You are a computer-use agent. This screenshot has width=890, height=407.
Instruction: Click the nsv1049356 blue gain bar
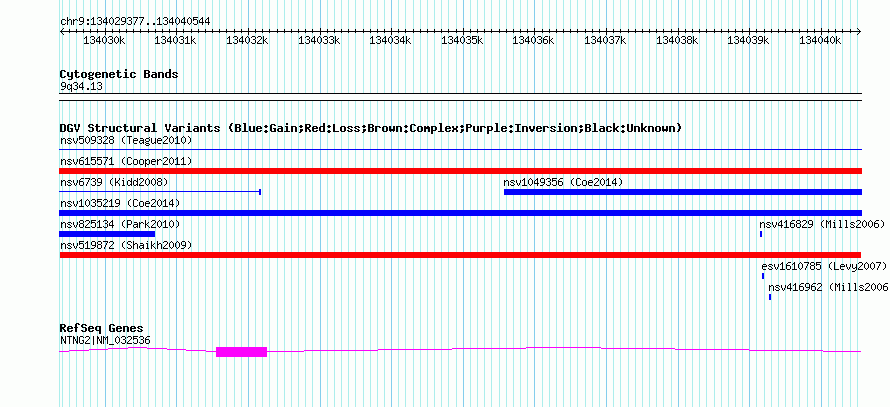[683, 192]
